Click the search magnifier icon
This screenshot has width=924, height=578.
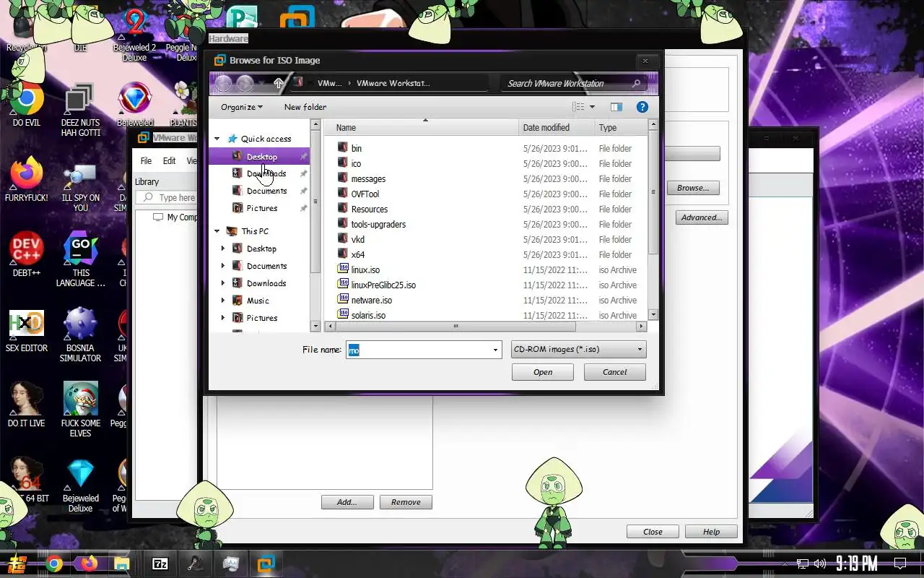coord(636,84)
